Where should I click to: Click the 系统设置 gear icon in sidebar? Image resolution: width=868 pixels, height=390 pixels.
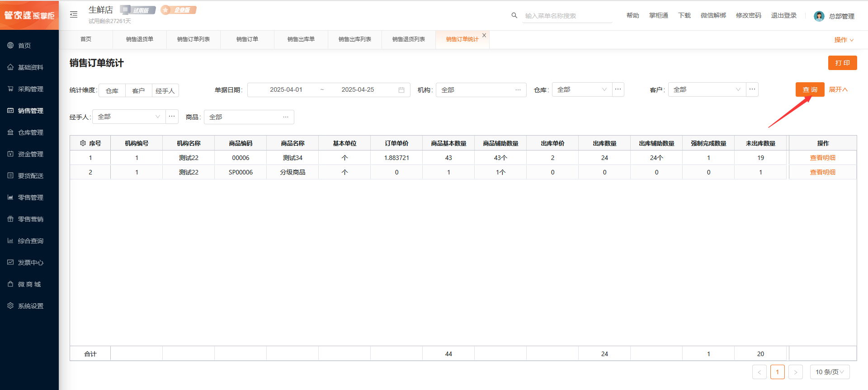10,305
